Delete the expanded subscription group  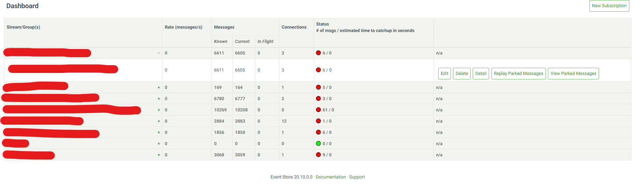pyautogui.click(x=461, y=74)
